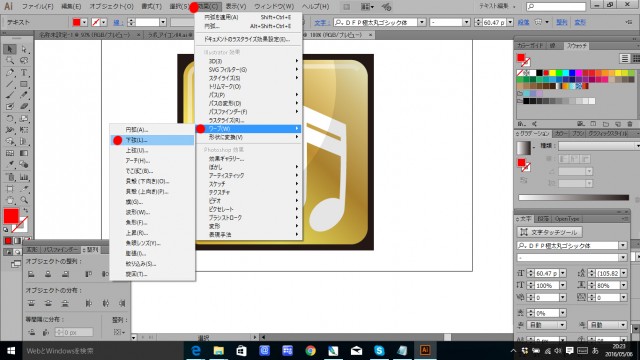Select the Scale tool
640x360 pixels.
pos(24,118)
